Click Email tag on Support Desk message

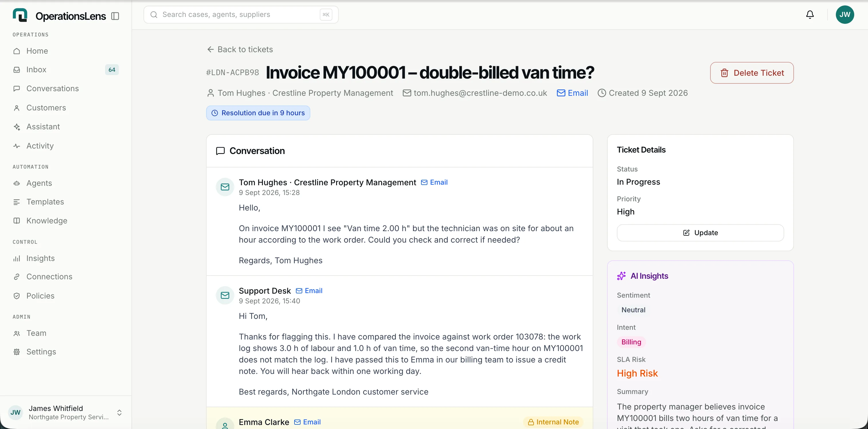[x=309, y=290]
